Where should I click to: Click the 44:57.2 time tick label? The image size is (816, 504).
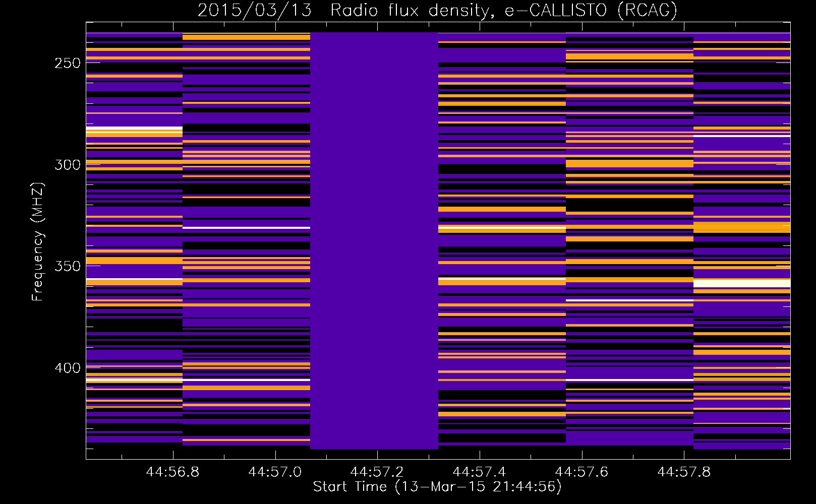pyautogui.click(x=377, y=472)
